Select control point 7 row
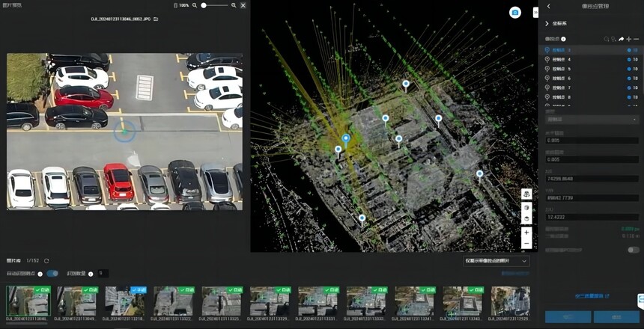Image resolution: width=644 pixels, height=329 pixels. click(591, 87)
